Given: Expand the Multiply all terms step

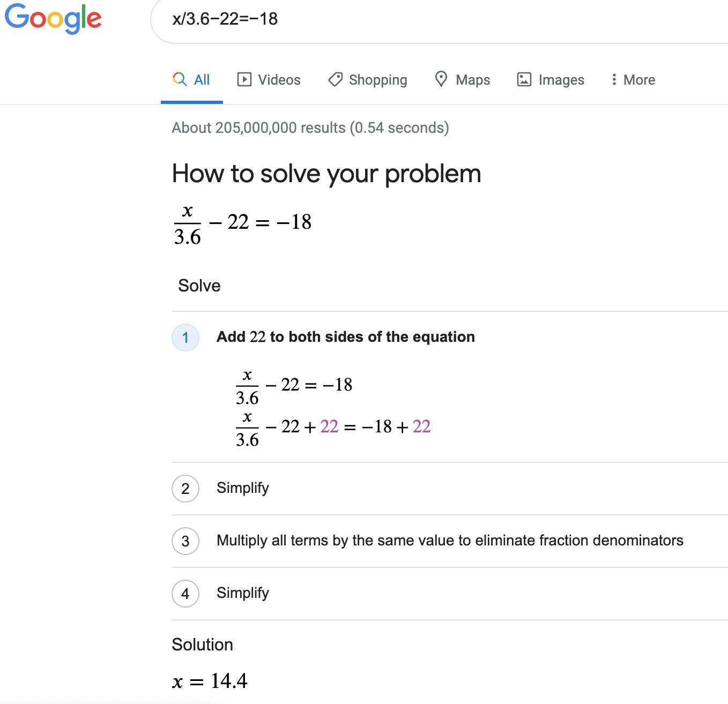Looking at the screenshot, I should click(450, 541).
